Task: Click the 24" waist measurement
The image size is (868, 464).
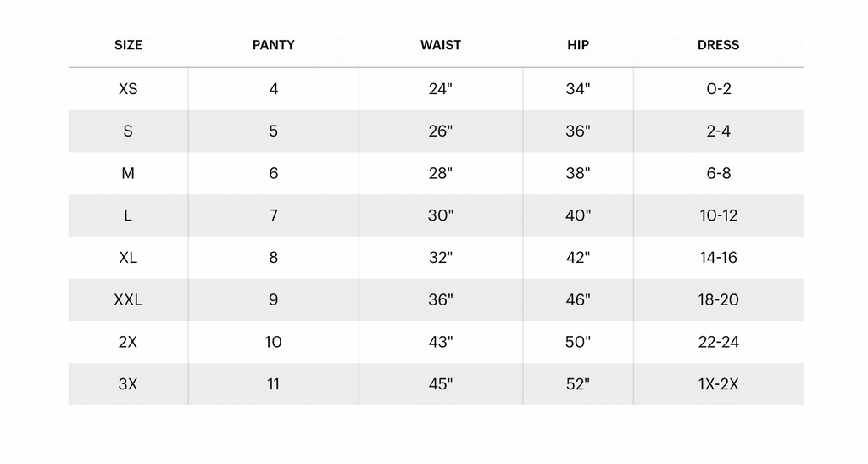Action: (x=441, y=88)
